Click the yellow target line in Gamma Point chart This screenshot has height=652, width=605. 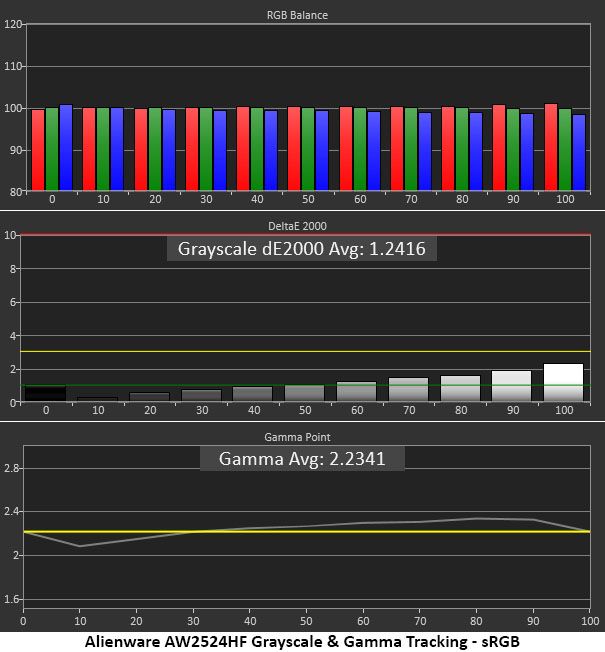[x=307, y=531]
